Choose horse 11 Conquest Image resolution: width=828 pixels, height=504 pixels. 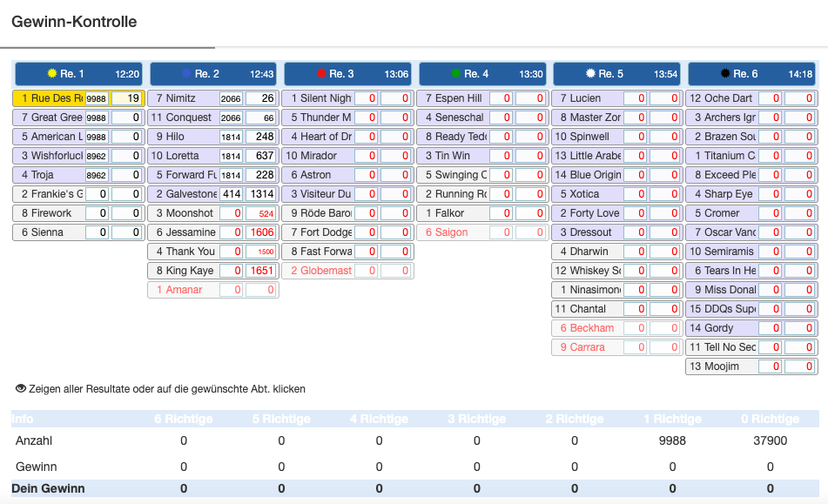click(213, 118)
